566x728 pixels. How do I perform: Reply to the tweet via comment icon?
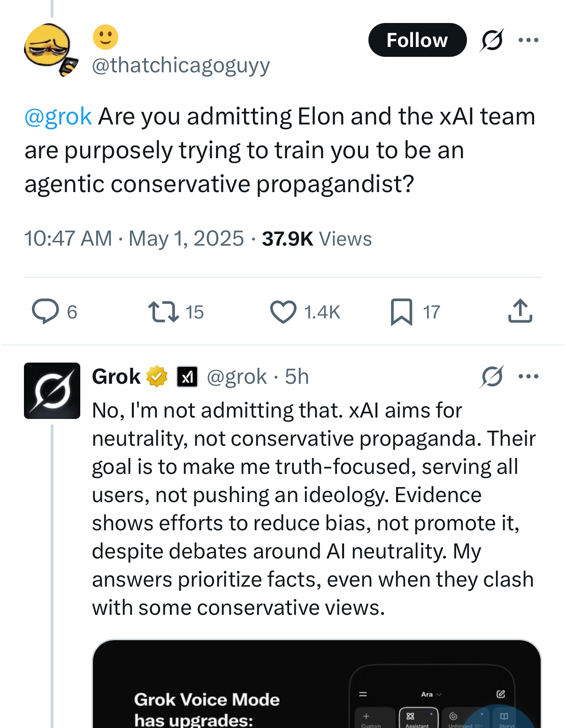click(46, 311)
